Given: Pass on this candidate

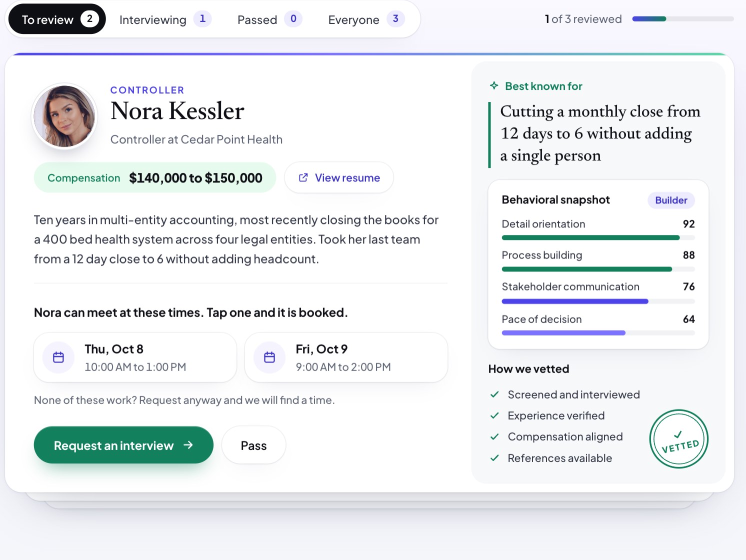Looking at the screenshot, I should click(x=253, y=445).
